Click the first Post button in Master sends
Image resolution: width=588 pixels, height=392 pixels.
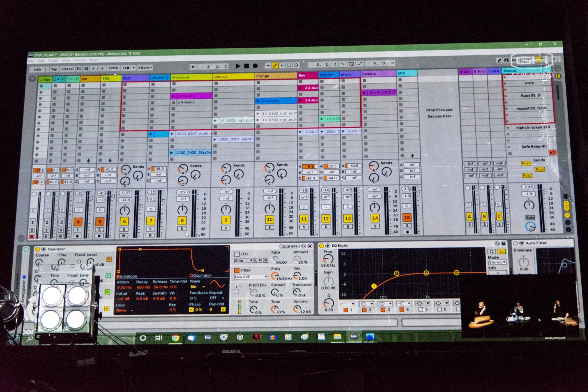[526, 163]
